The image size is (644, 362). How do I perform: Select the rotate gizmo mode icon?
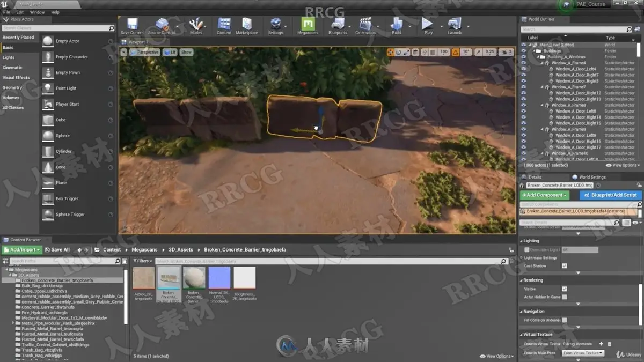pos(399,52)
